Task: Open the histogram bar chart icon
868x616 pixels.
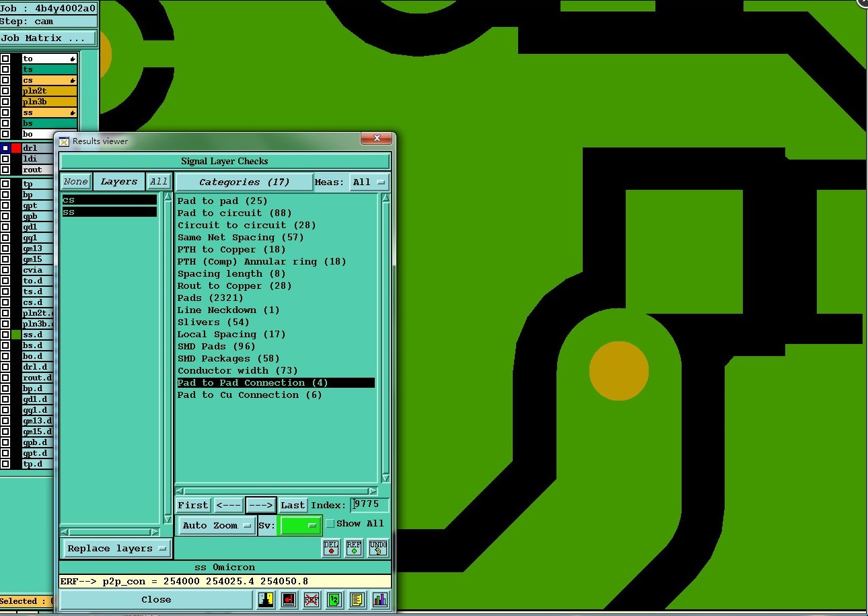Action: tap(379, 599)
